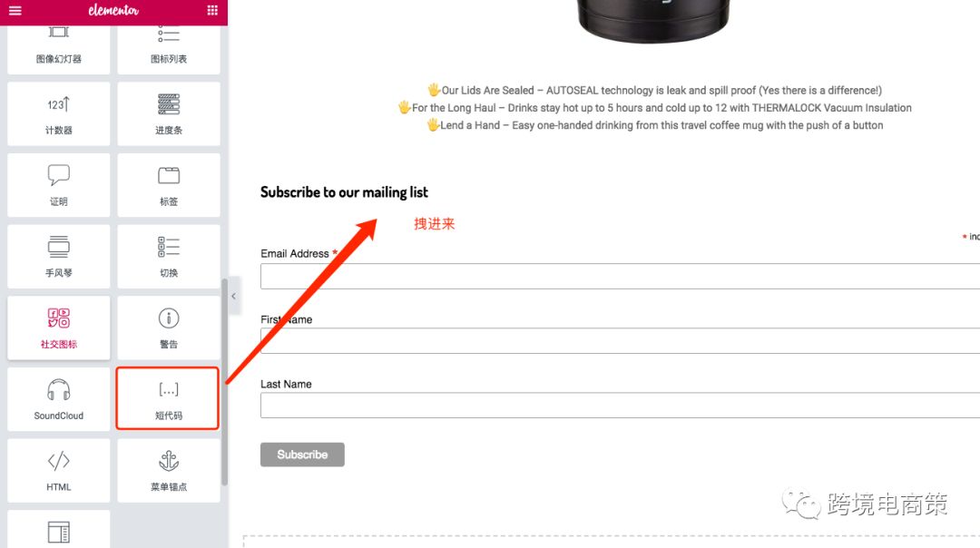This screenshot has height=548, width=980.
Task: Click the Social Icons widget (社交图标)
Action: click(59, 328)
